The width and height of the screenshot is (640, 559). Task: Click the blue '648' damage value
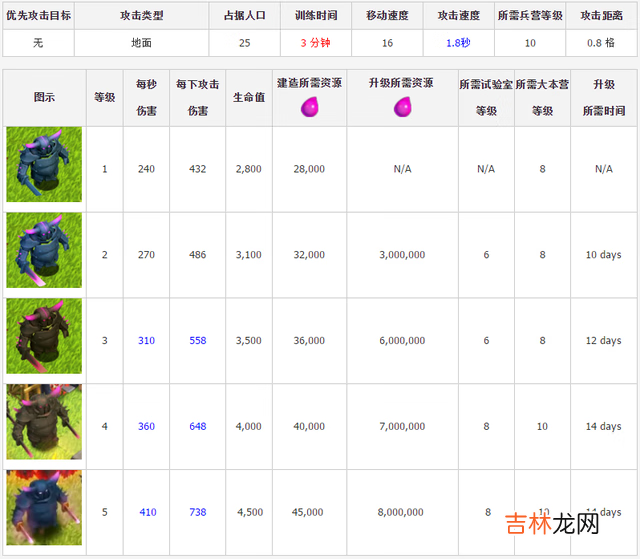198,426
